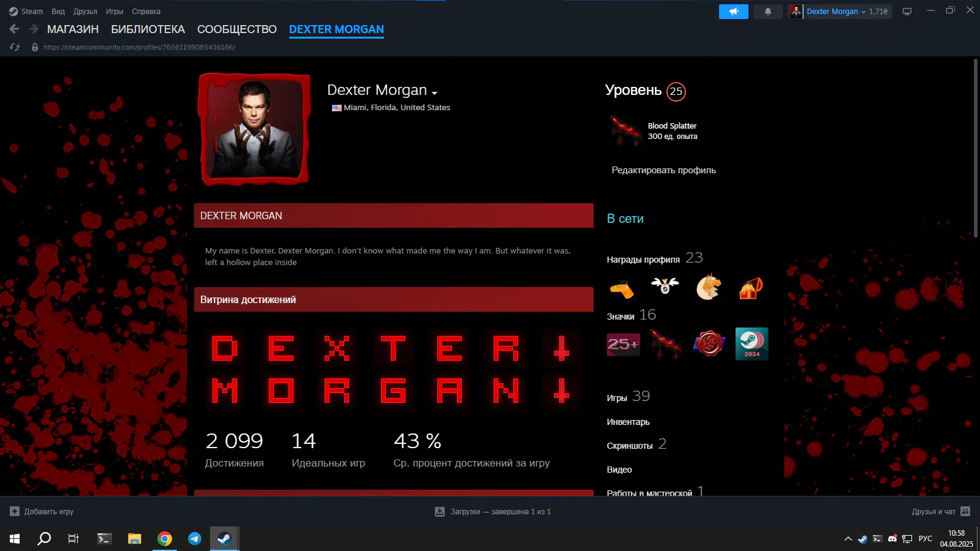
Task: Click the Steam announcements megaphone button
Action: pyautogui.click(x=733, y=12)
